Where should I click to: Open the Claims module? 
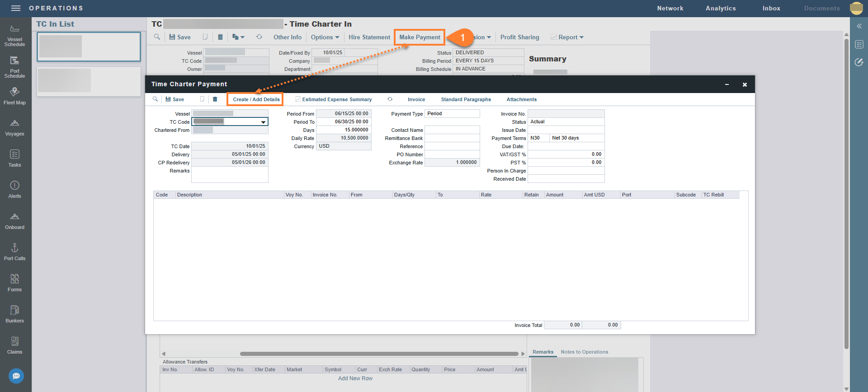tap(14, 345)
